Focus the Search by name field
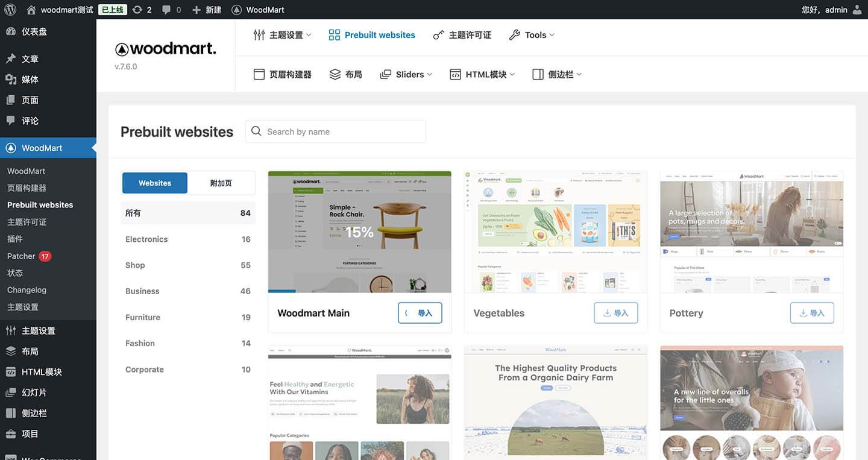Viewport: 868px width, 460px height. tap(336, 131)
